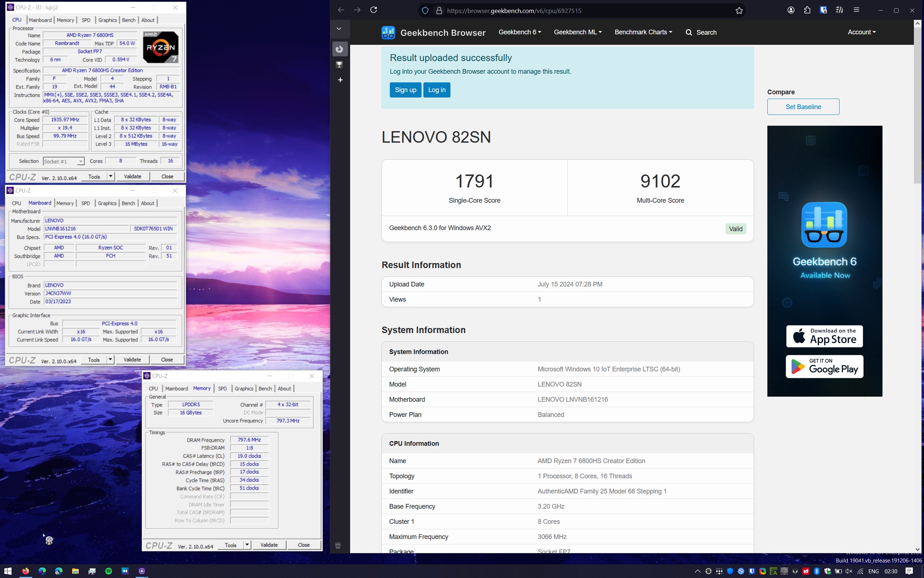Screen dimensions: 924x578
Task: Click the Valid badge on the result
Action: click(x=735, y=229)
